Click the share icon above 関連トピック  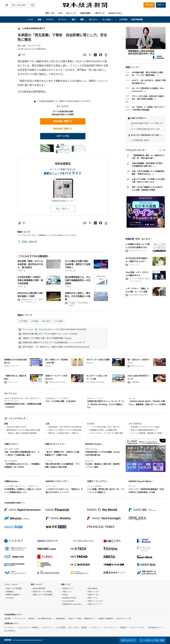click(x=106, y=223)
